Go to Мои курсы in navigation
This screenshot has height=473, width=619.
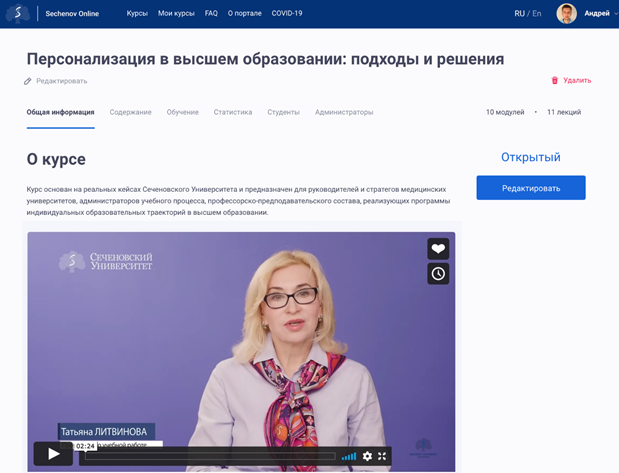click(x=176, y=13)
